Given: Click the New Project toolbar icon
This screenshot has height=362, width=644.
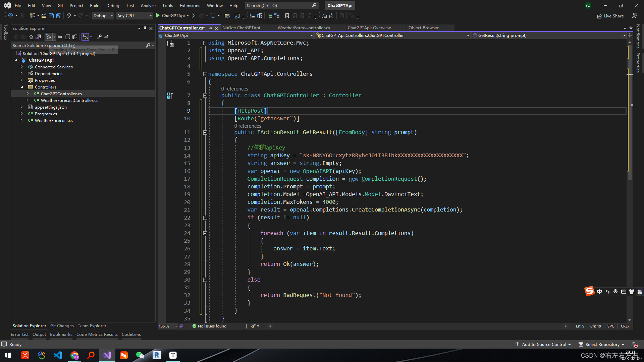Looking at the screenshot, I should click(33, 16).
